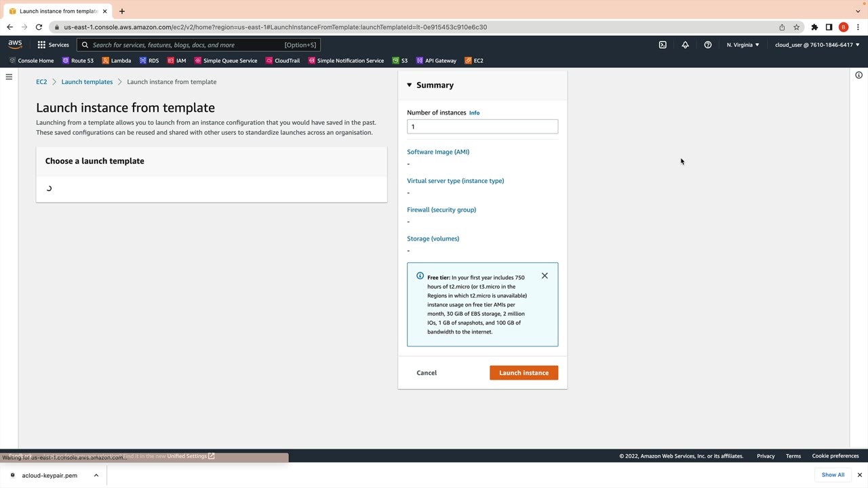
Task: Open the AWS help question mark menu
Action: point(707,45)
